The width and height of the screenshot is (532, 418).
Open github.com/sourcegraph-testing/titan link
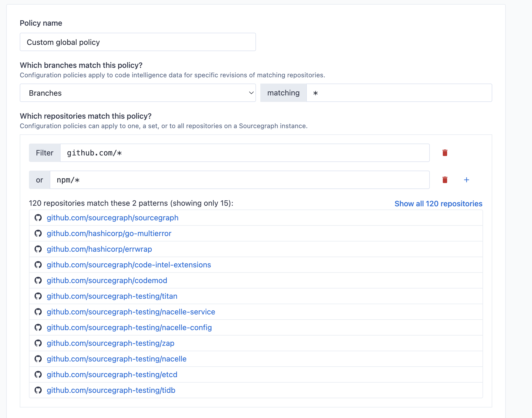112,296
